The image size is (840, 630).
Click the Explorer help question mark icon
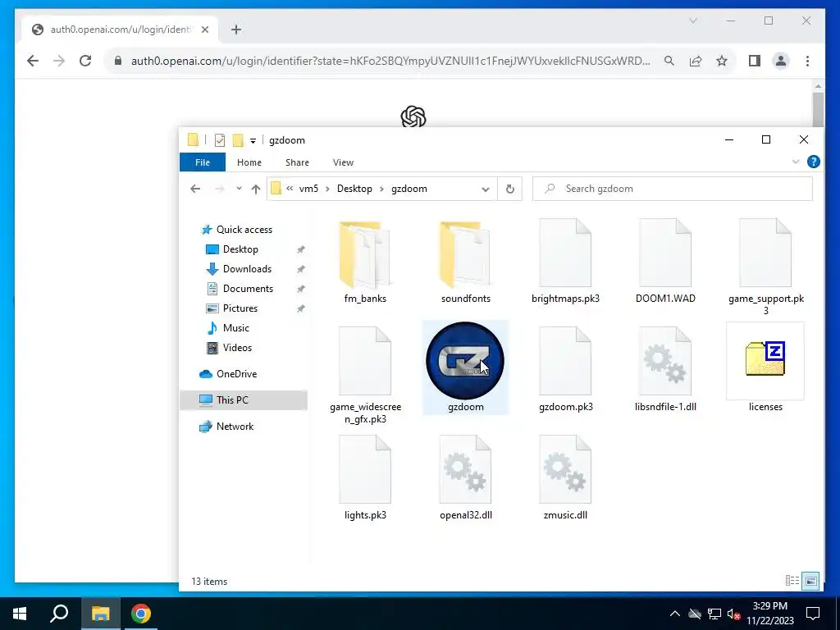(x=813, y=162)
